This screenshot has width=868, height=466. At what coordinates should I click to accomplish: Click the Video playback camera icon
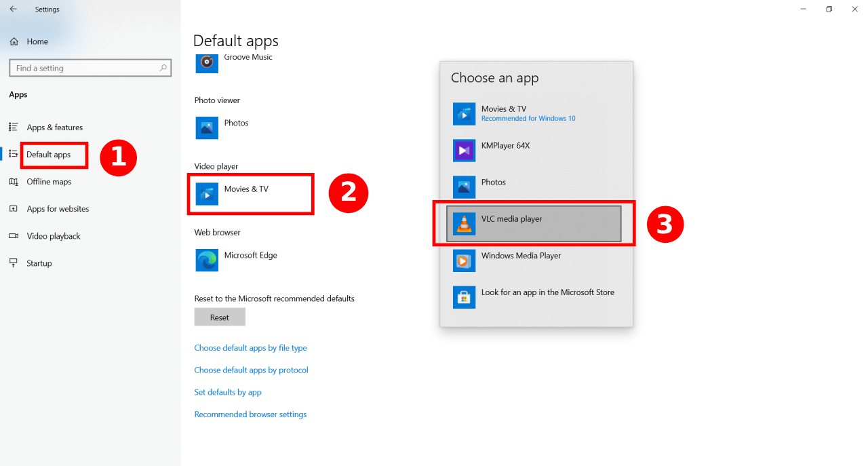(13, 236)
